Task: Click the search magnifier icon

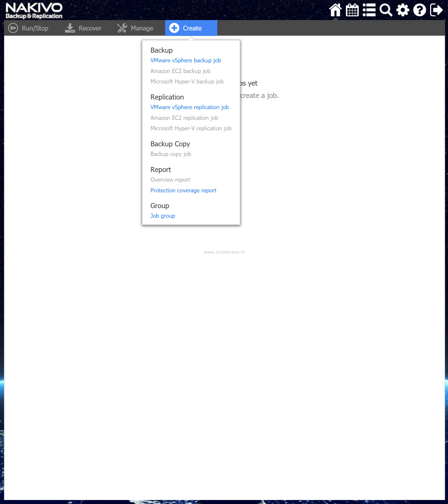Action: tap(386, 10)
